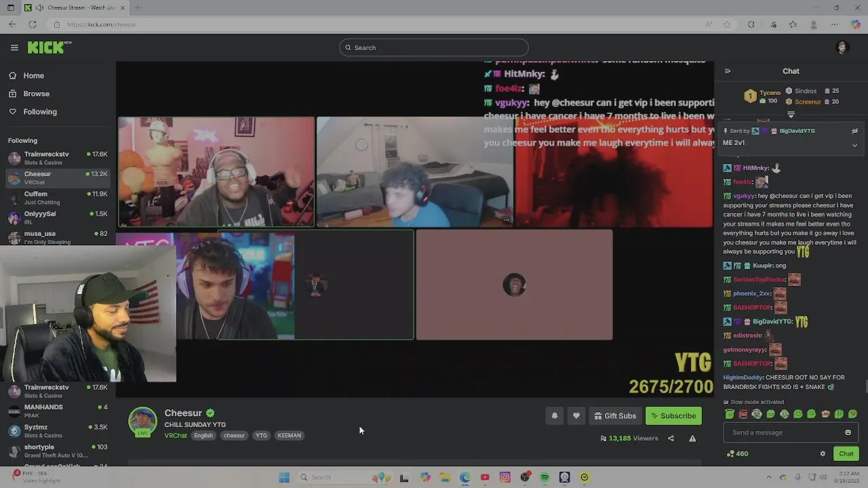Open browser extensions icon
The height and width of the screenshot is (488, 868).
pyautogui.click(x=751, y=24)
